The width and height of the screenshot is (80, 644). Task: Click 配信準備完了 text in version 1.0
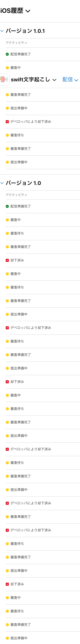(21, 206)
